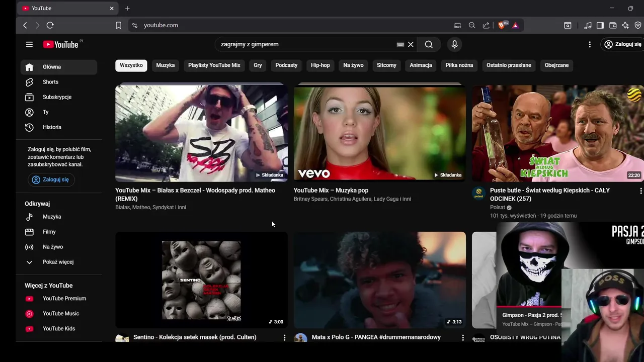Click the top-right Zaloguj się button
Image resolution: width=644 pixels, height=362 pixels.
(x=623, y=44)
